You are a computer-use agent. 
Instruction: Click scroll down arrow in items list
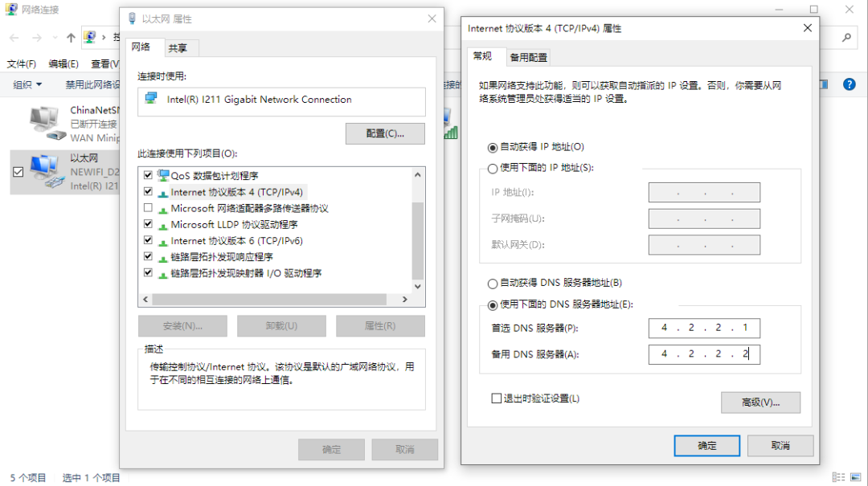pyautogui.click(x=418, y=286)
